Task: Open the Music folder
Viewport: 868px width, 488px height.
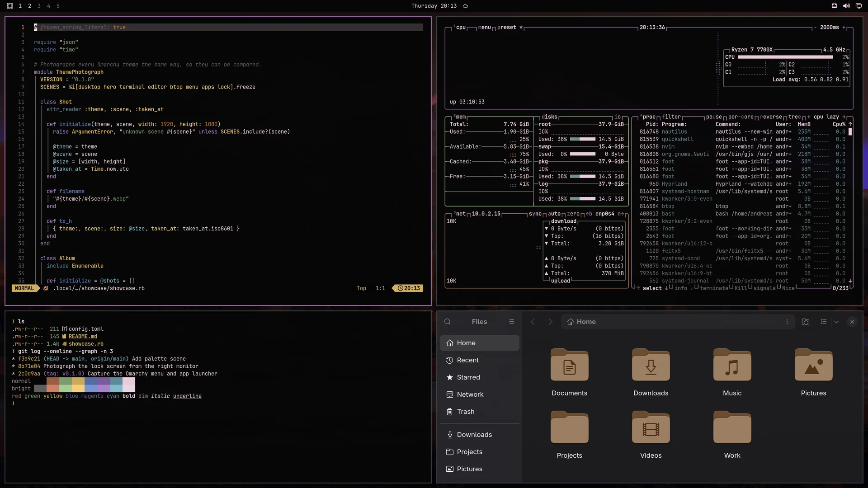Action: [x=732, y=372]
